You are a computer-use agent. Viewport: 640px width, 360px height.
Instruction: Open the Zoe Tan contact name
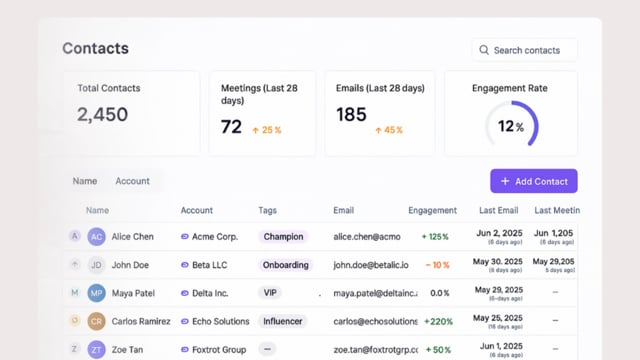(x=127, y=349)
